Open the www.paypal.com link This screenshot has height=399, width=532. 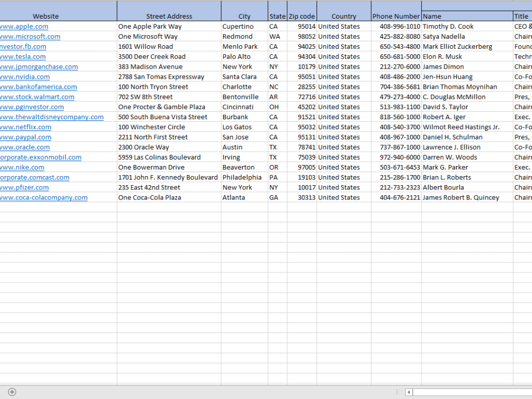click(x=26, y=137)
